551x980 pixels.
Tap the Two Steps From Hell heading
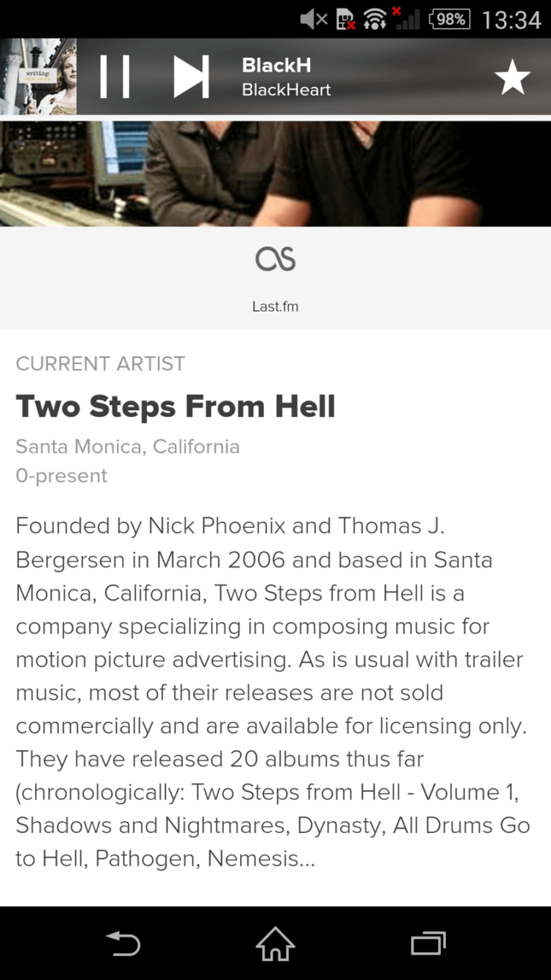176,406
